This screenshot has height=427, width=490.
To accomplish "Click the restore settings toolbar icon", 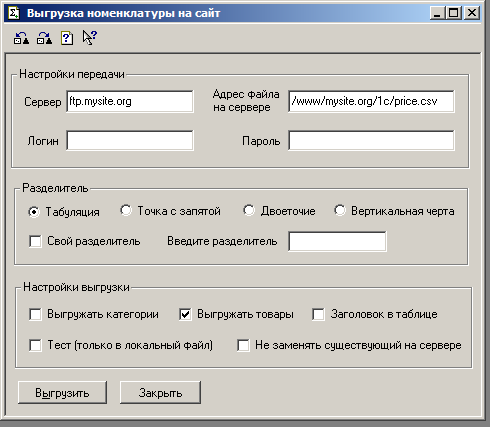I will coord(21,38).
